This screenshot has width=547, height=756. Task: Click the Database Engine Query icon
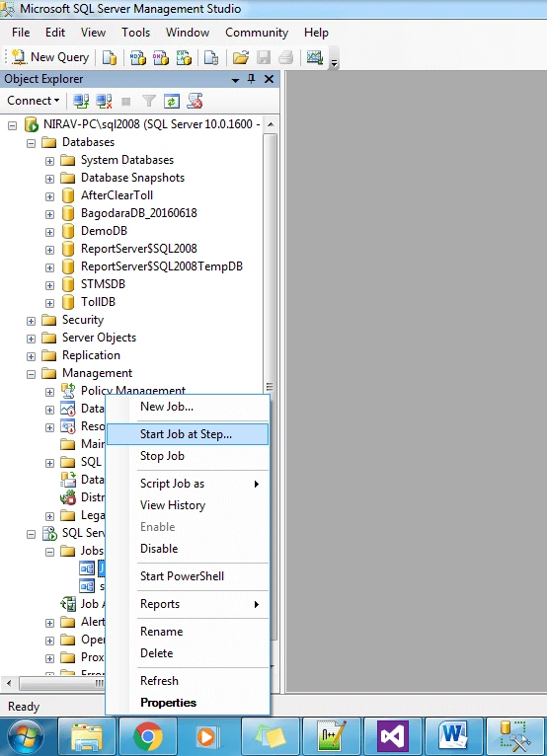tap(110, 58)
